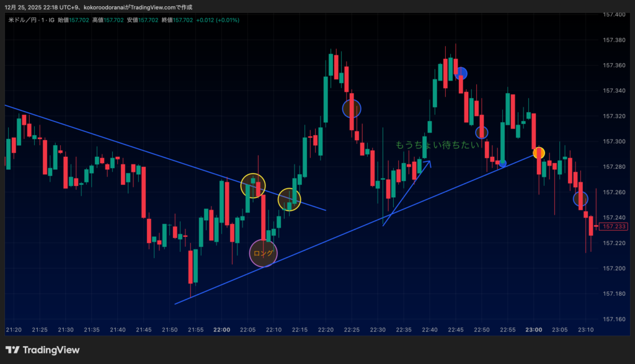Screen dimensions: 635x364
Task: Click the 終値 close price value
Action: point(184,20)
